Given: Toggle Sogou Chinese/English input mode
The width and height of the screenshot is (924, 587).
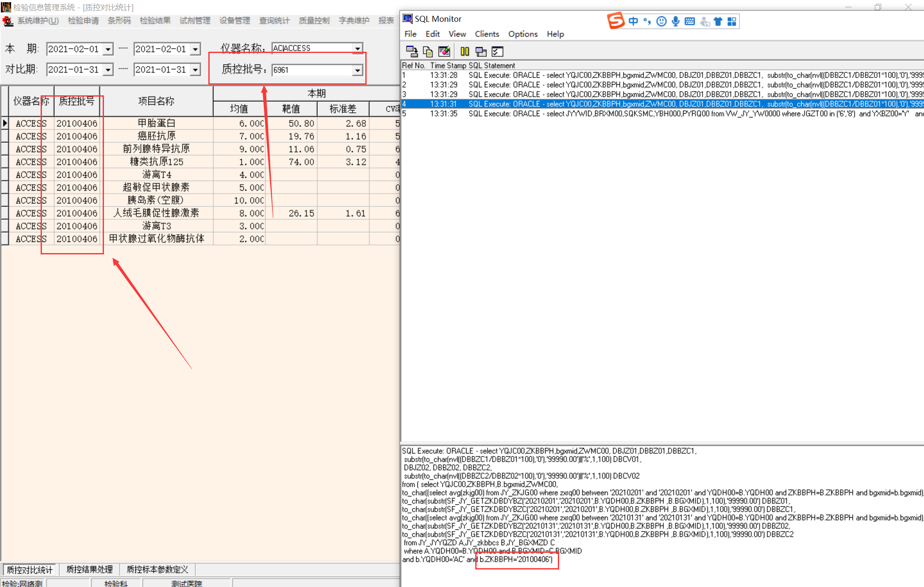Looking at the screenshot, I should pos(634,21).
